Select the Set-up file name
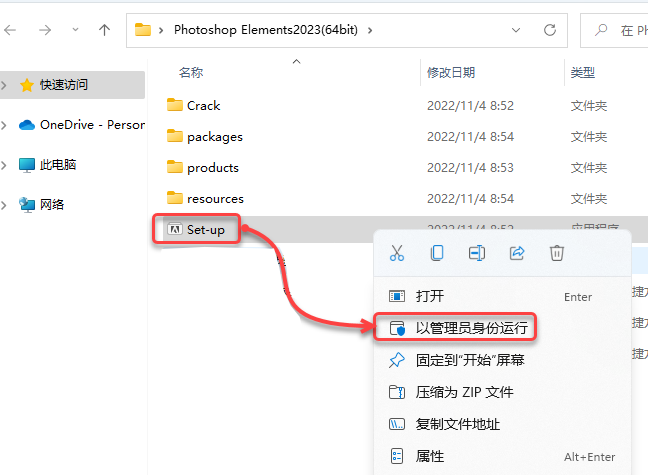This screenshot has height=475, width=648. 206,230
